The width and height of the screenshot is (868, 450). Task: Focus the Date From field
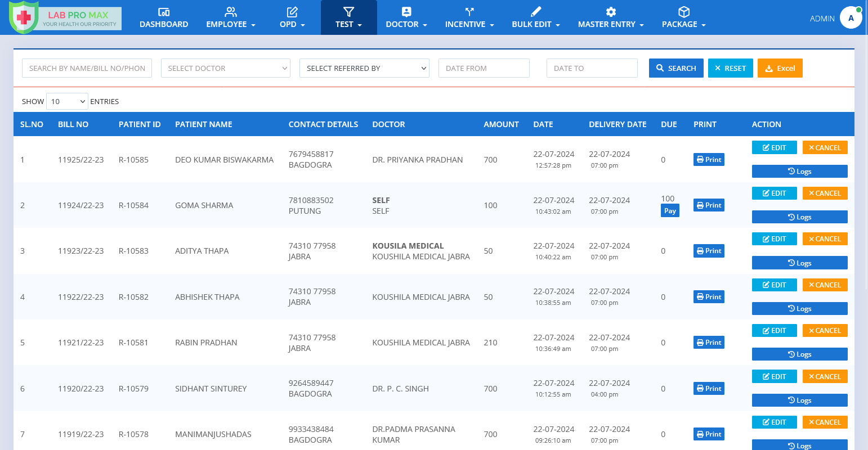484,68
